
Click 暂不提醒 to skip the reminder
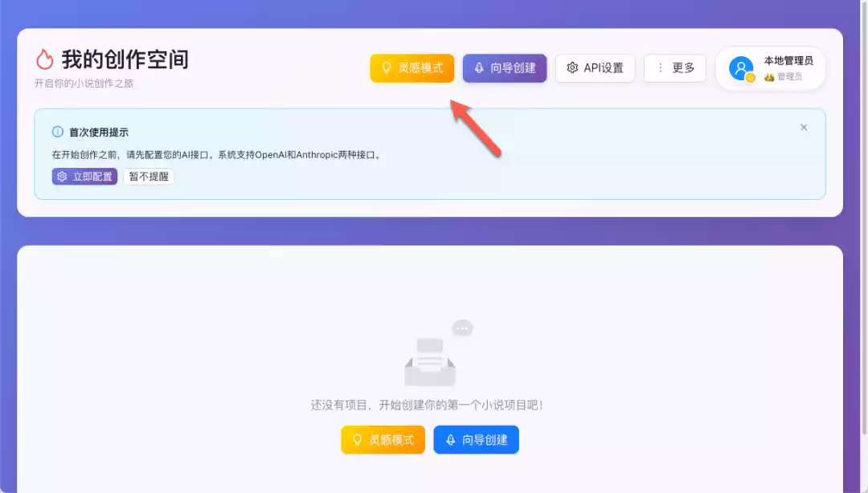[148, 176]
